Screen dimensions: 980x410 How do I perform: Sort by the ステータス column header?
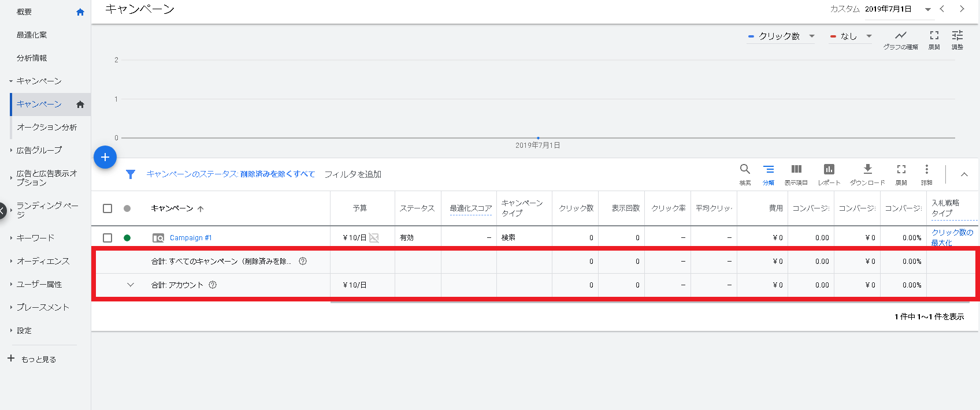point(417,208)
